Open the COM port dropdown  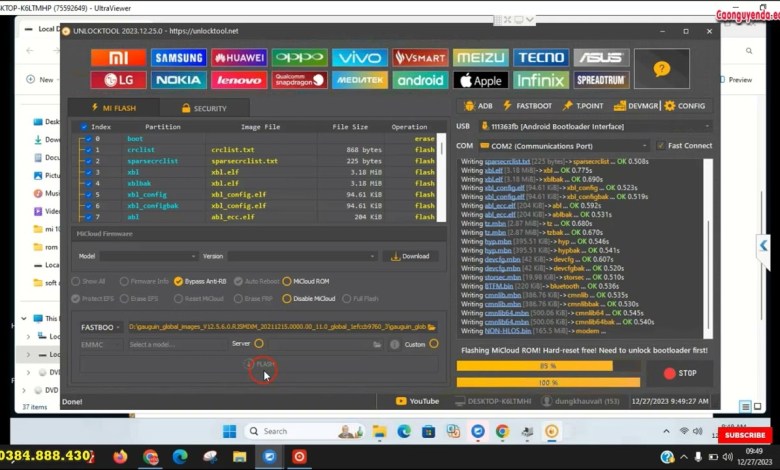click(x=564, y=146)
